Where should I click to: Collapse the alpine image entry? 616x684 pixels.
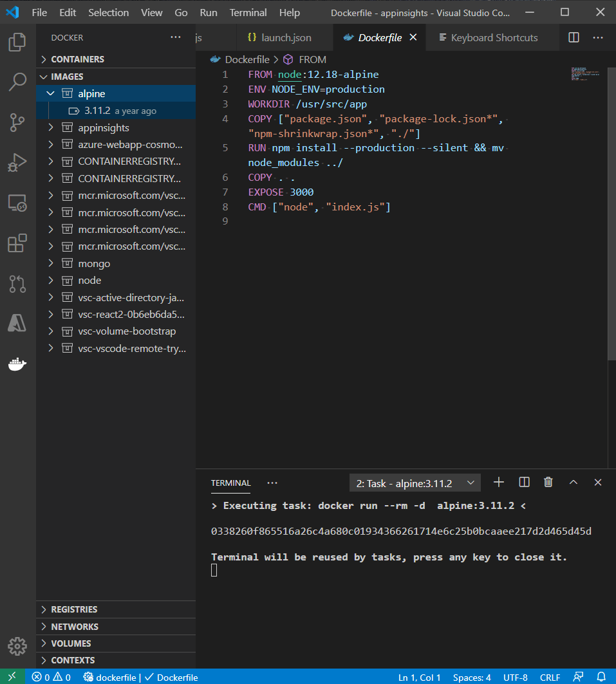point(50,93)
